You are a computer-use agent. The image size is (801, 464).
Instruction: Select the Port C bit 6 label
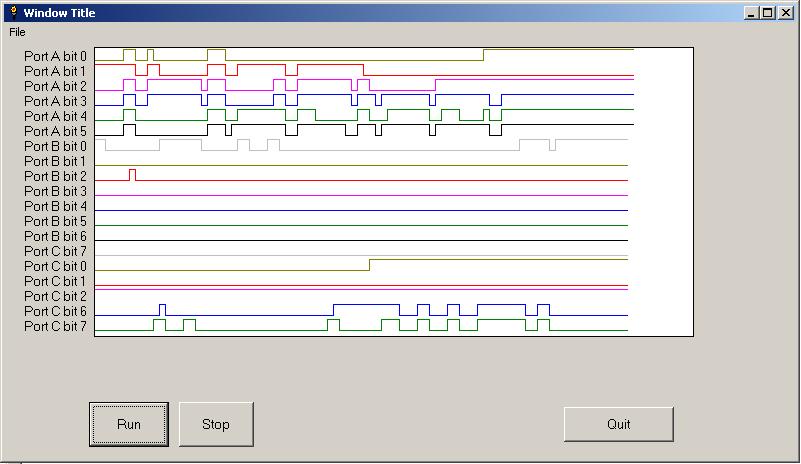[55, 312]
